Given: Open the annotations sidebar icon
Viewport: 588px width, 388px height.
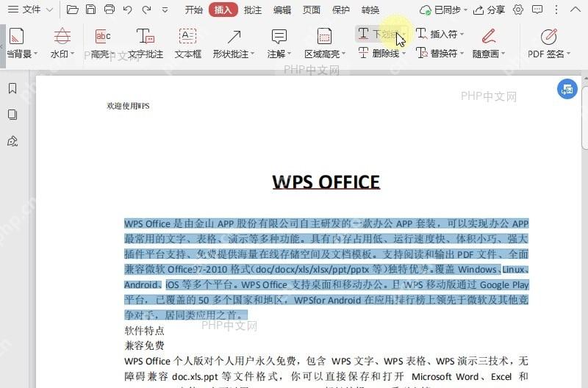Looking at the screenshot, I should tap(12, 141).
